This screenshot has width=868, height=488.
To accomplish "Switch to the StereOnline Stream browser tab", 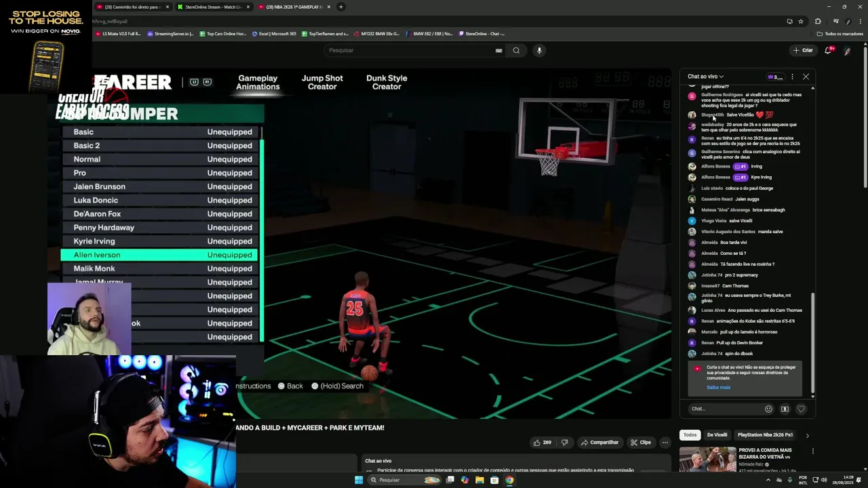I will coord(214,7).
